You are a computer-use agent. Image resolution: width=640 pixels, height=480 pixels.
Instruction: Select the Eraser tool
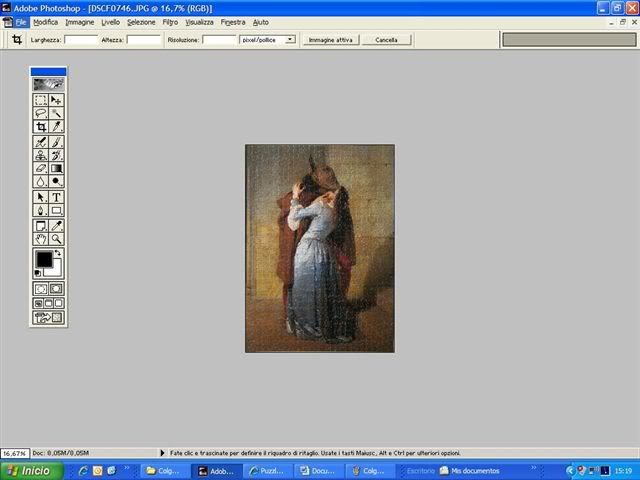coord(40,168)
